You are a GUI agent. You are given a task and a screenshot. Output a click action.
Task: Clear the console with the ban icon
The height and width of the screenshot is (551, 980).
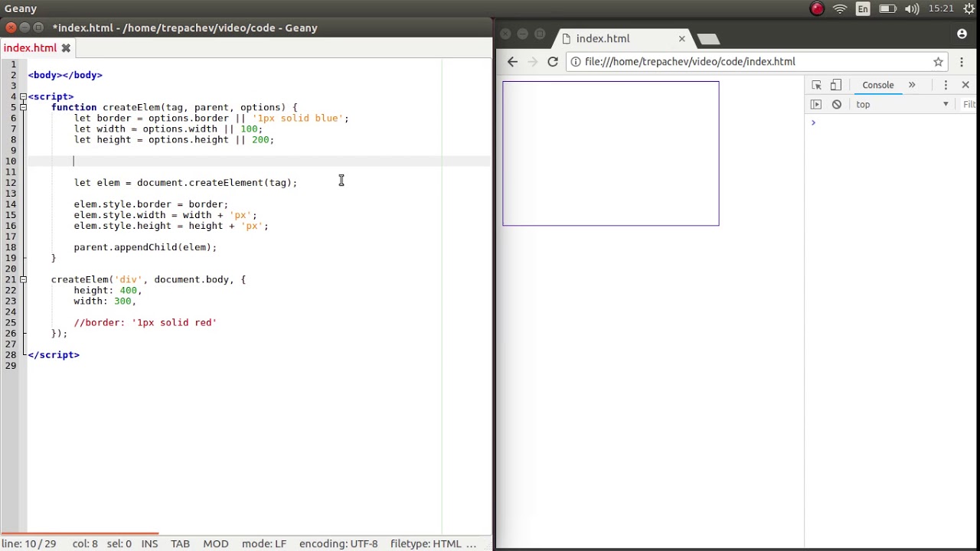[x=837, y=105]
